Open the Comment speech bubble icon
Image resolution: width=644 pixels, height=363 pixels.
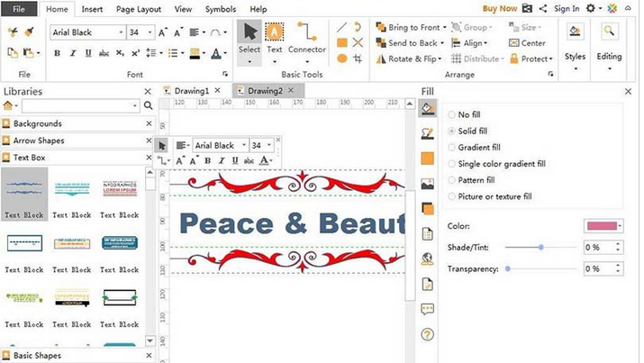[428, 309]
